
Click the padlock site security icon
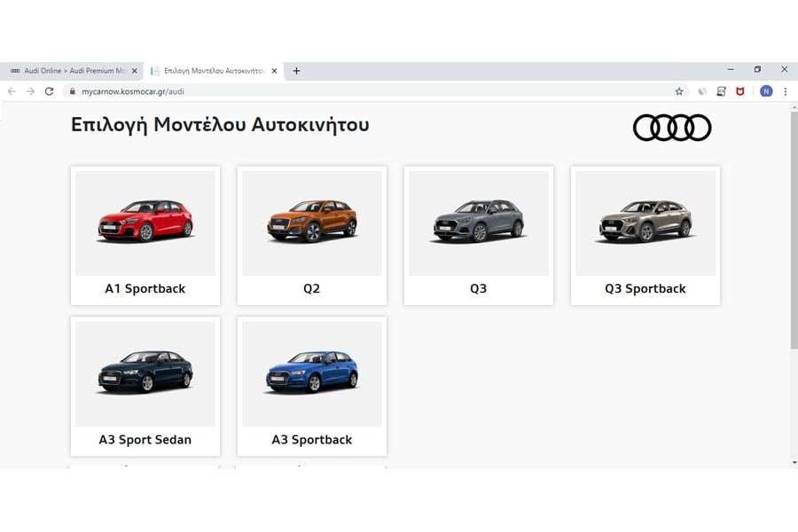click(x=73, y=91)
